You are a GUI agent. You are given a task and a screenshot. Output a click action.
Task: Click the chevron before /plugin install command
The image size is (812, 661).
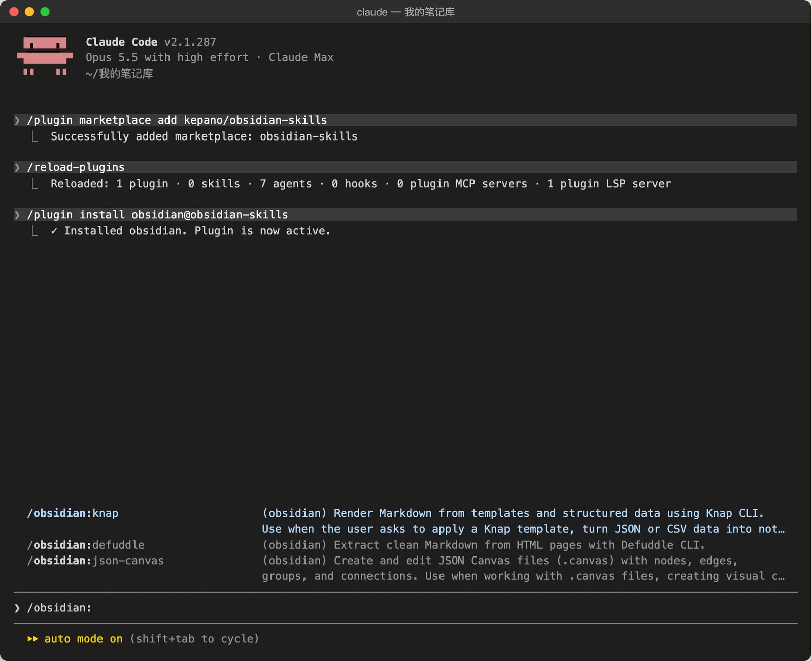pos(17,215)
